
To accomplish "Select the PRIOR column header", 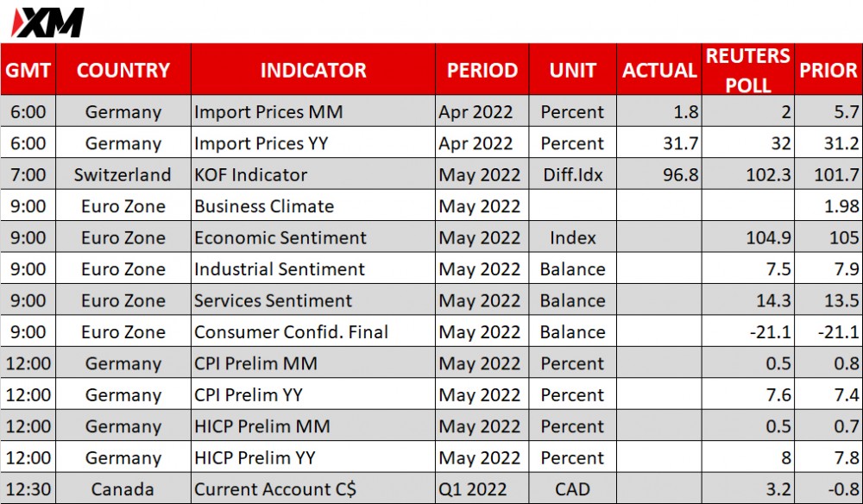I will pyautogui.click(x=828, y=69).
